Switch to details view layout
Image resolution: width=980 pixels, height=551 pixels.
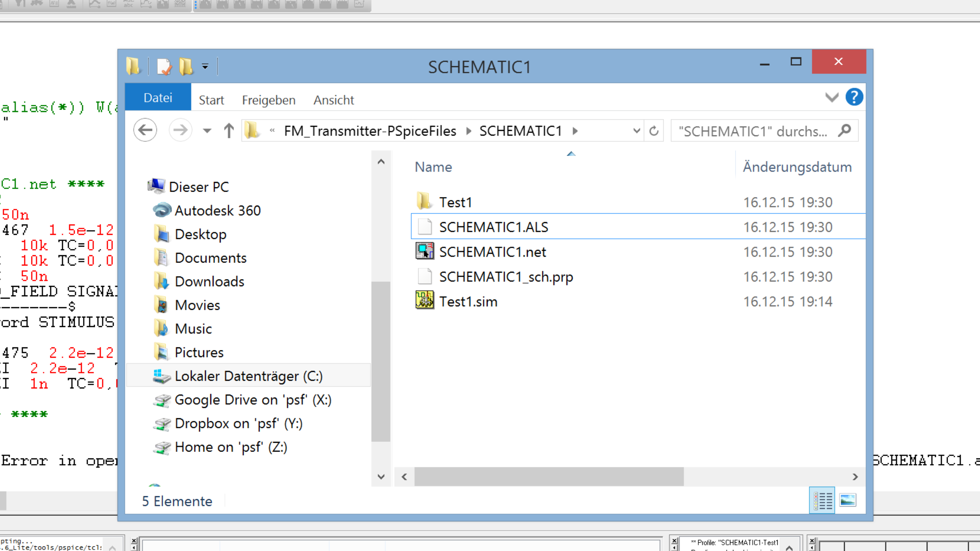coord(822,500)
